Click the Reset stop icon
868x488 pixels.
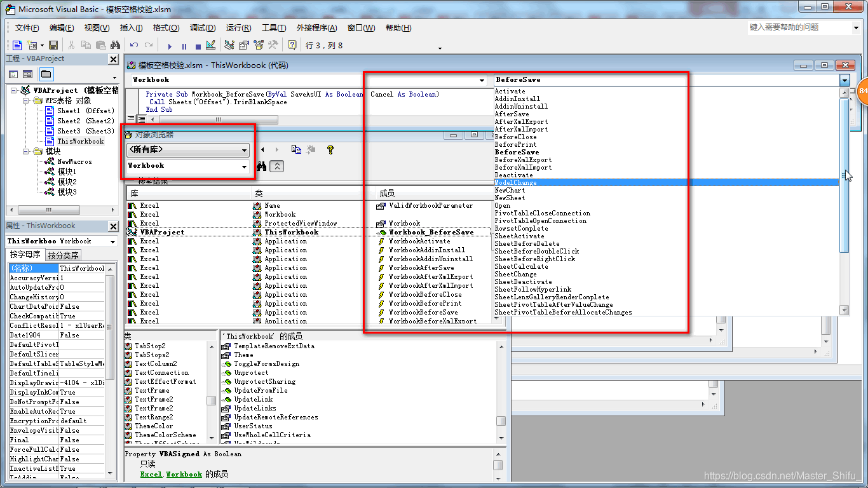click(x=198, y=46)
